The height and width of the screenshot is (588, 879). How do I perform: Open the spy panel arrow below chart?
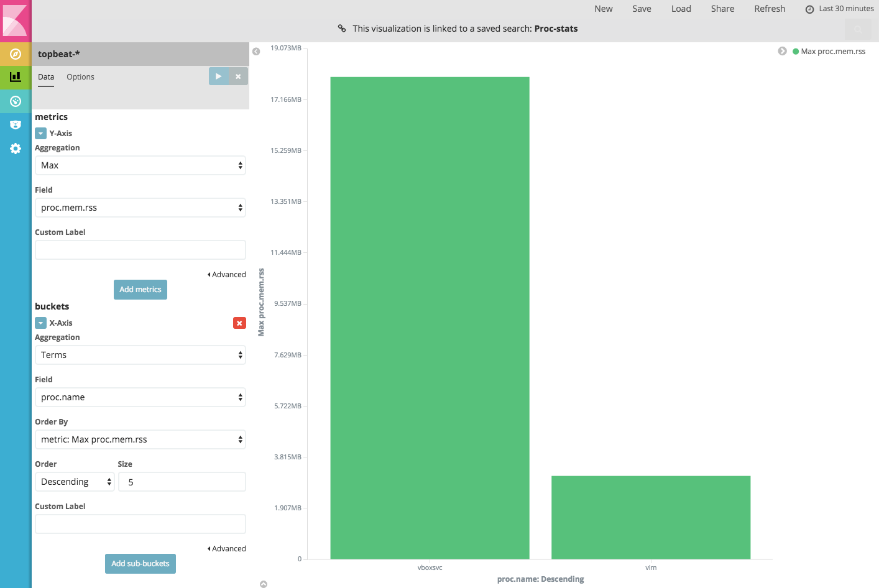pyautogui.click(x=264, y=584)
